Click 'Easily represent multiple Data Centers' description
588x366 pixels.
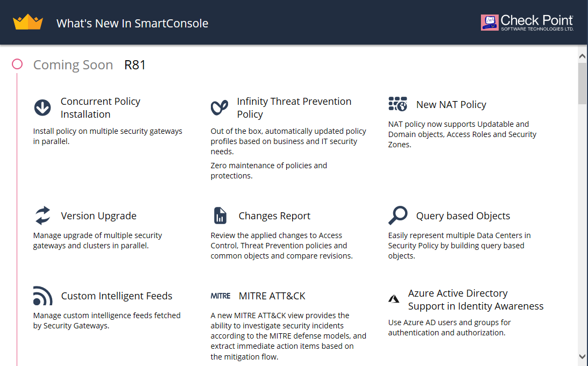click(459, 246)
